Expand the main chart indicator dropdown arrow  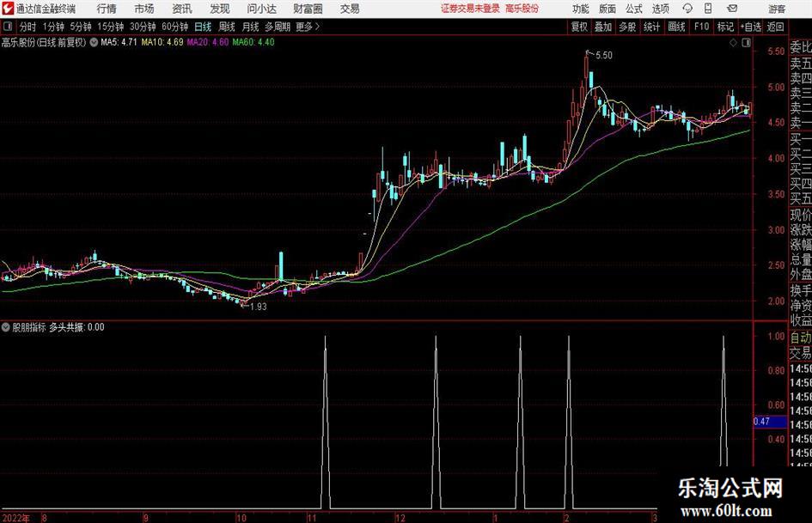click(x=94, y=42)
